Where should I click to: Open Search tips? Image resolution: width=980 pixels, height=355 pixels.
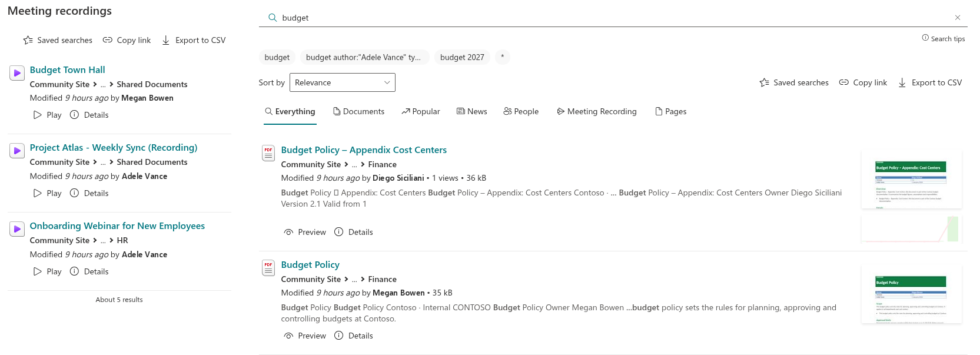coord(944,38)
